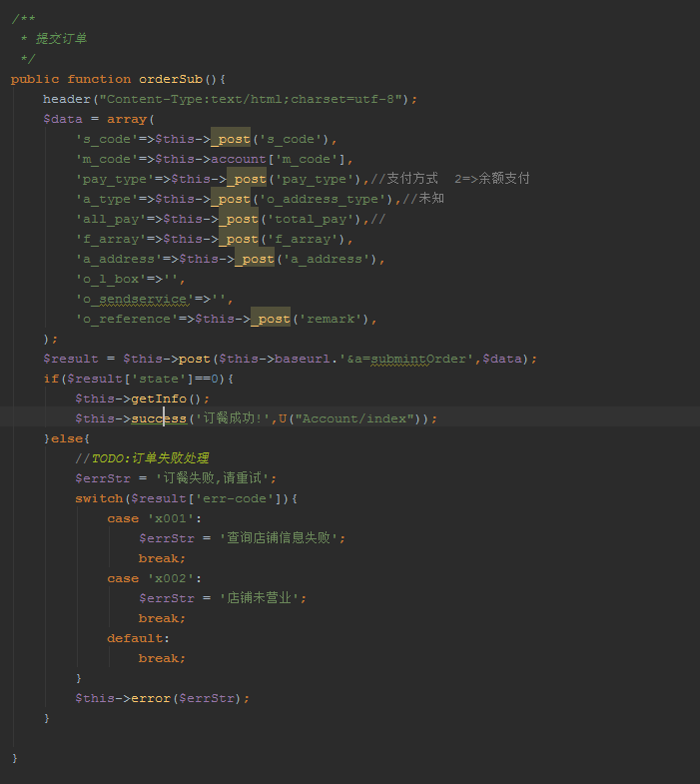The width and height of the screenshot is (700, 784).
Task: Click the 提交订单 doc comment text
Action: (61, 39)
